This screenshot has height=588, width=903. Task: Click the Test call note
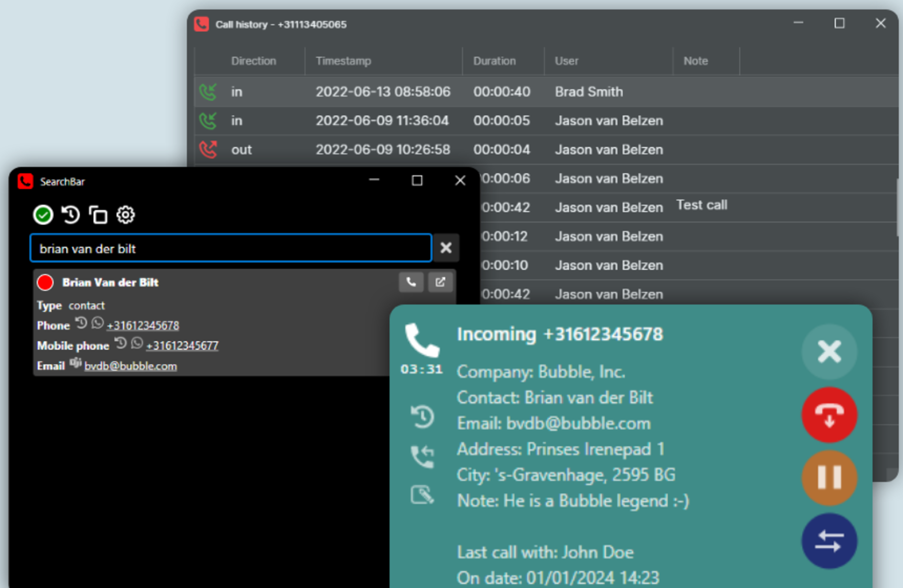(701, 205)
